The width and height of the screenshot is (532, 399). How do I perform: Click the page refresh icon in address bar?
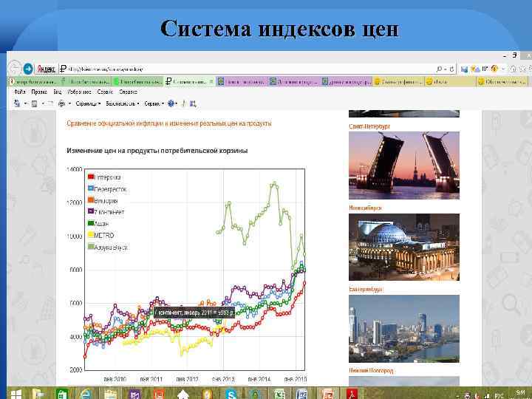pos(451,69)
